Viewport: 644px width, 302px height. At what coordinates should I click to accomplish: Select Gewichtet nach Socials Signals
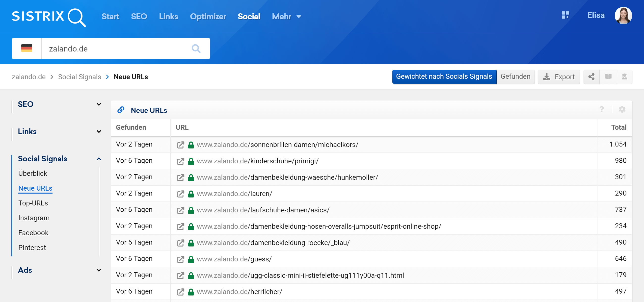pyautogui.click(x=444, y=77)
